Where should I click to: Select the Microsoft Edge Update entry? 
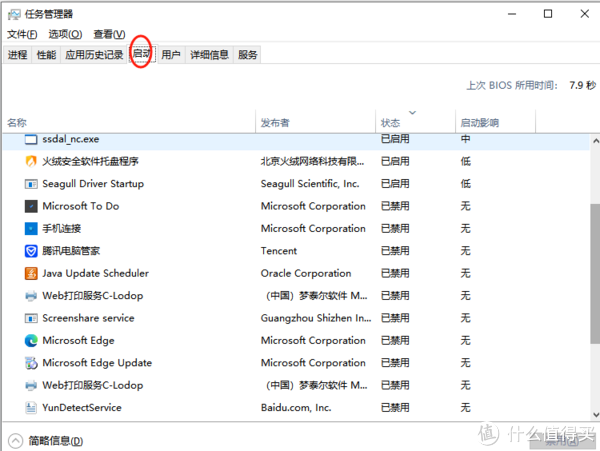point(97,363)
